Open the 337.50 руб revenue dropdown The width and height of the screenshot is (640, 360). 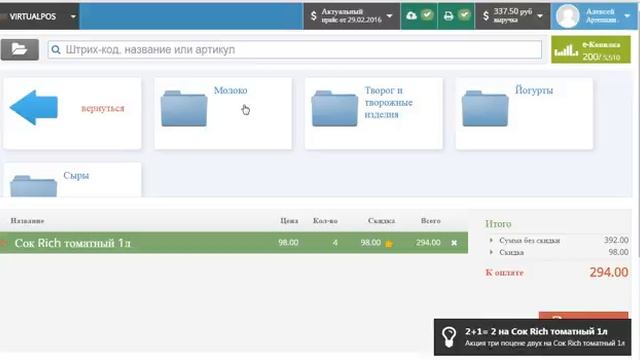click(513, 16)
